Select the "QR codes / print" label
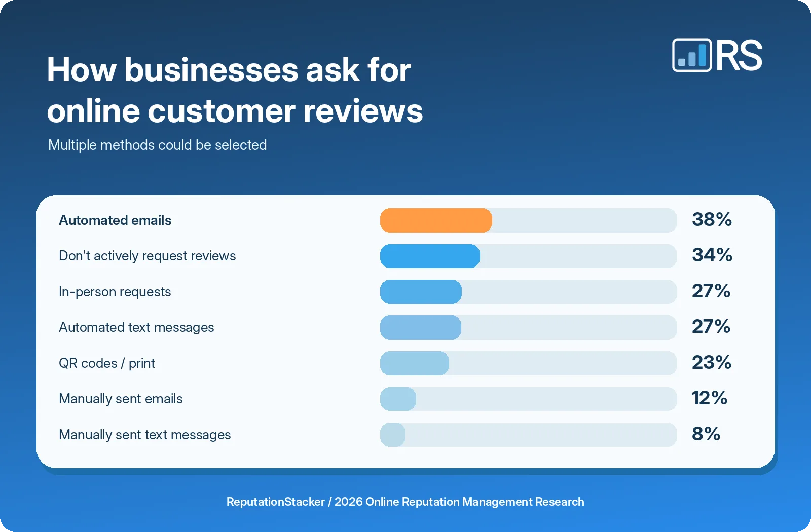The image size is (811, 532). [107, 363]
